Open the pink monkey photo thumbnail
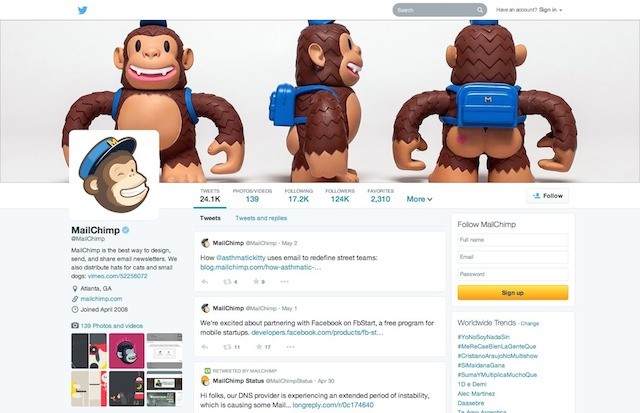This screenshot has width=640, height=413. click(x=127, y=351)
